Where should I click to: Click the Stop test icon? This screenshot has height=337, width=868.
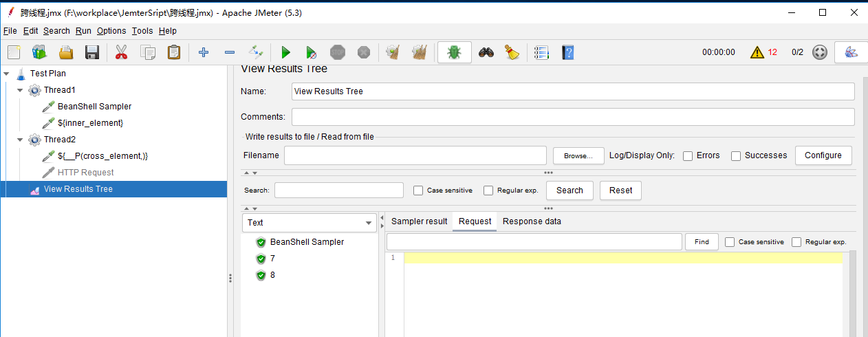[338, 52]
